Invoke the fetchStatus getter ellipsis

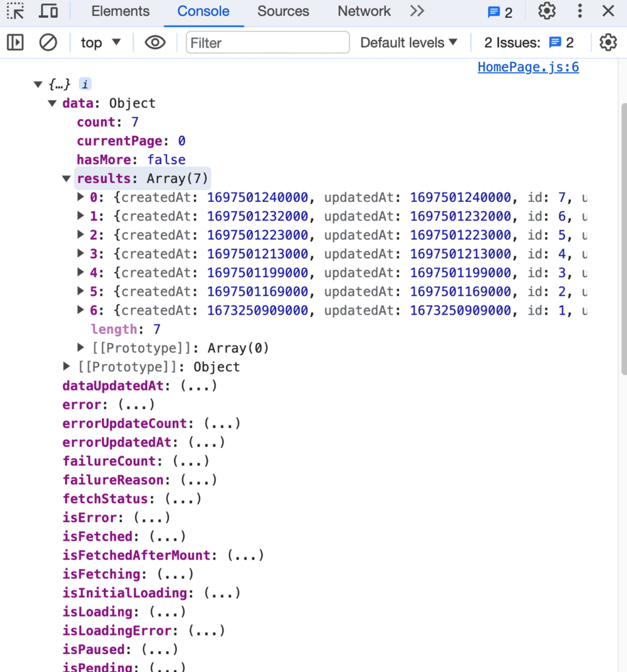click(183, 498)
